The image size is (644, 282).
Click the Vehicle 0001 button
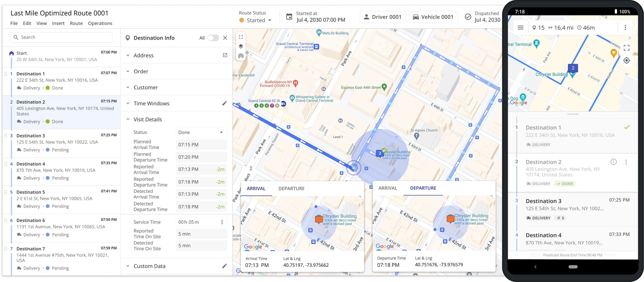(433, 17)
